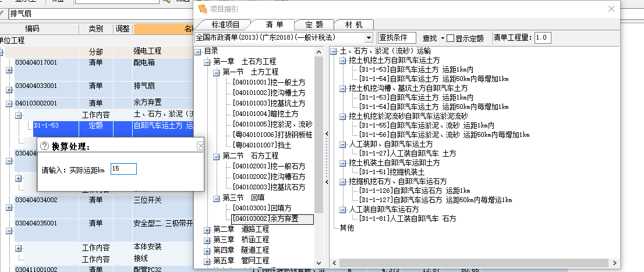The height and width of the screenshot is (272, 644).
Task: Select [D1-1-81]人工装自卸汽车 石方
Action: click(407, 218)
